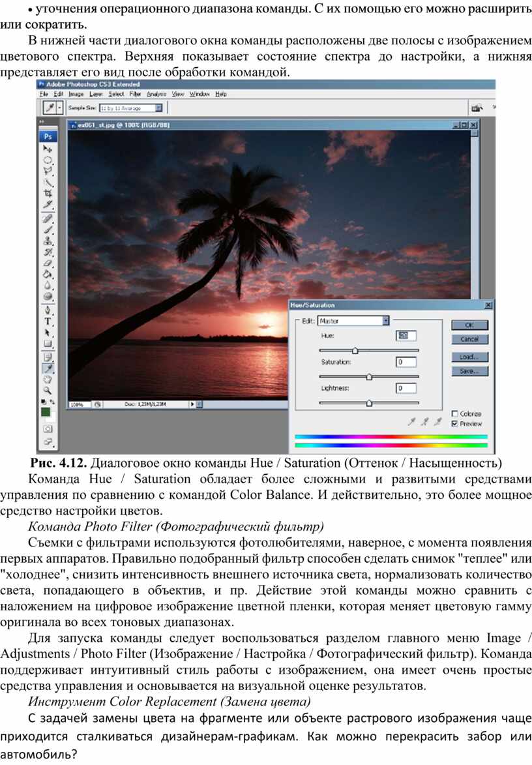Swap foreground and background colors
The width and height of the screenshot is (532, 765).
pyautogui.click(x=52, y=402)
